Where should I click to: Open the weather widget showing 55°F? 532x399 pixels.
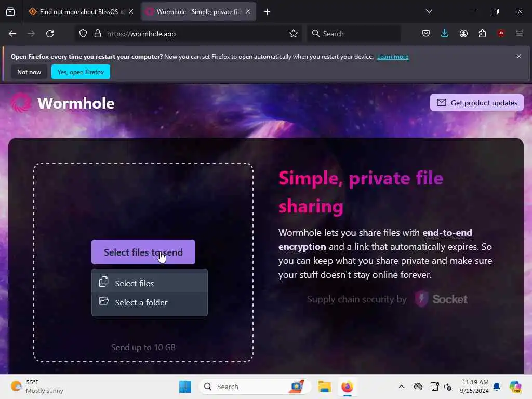tap(37, 387)
